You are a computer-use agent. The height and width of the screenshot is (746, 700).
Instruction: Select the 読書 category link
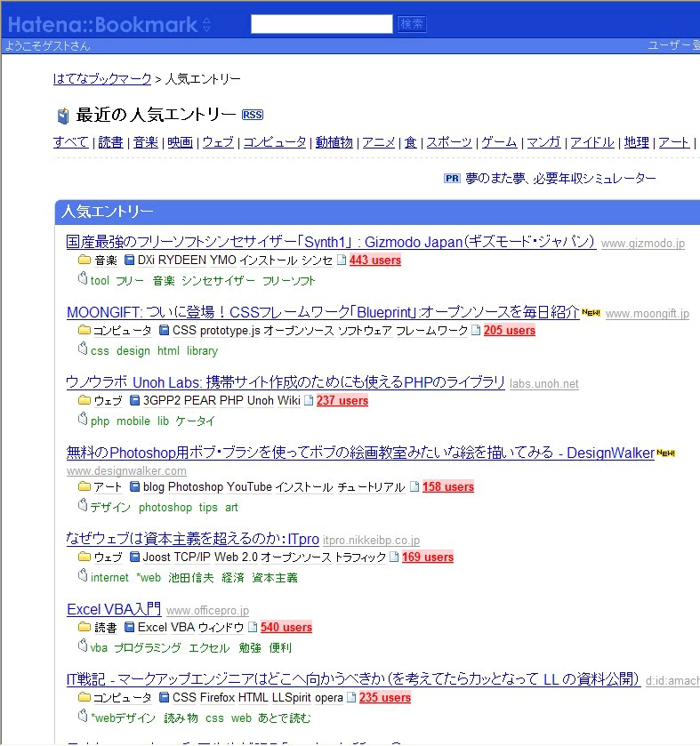coord(110,141)
